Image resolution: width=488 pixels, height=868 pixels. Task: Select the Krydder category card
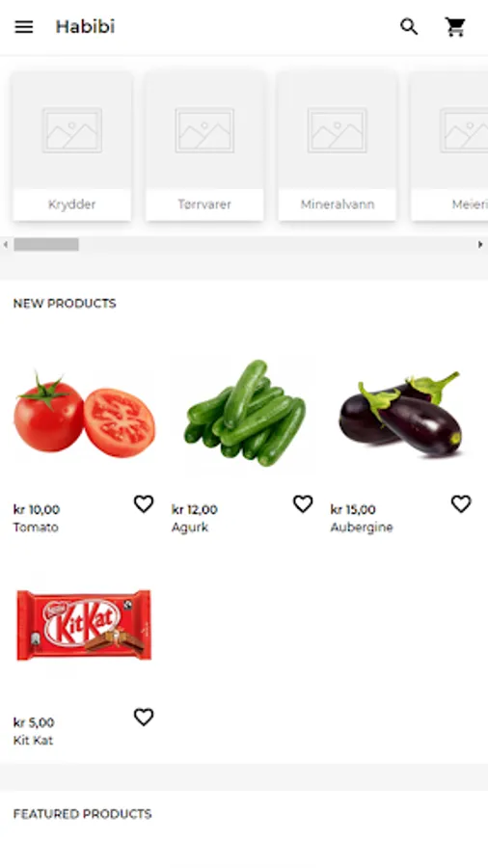[72, 147]
